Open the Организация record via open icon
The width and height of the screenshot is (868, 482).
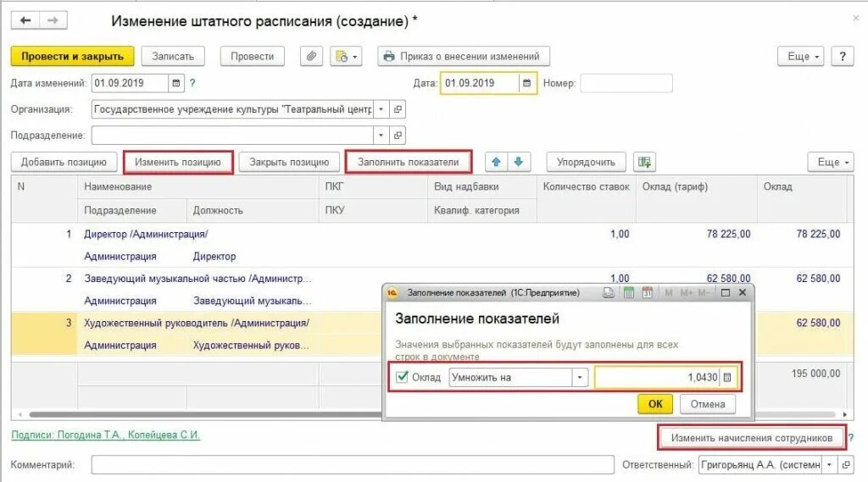pyautogui.click(x=398, y=109)
